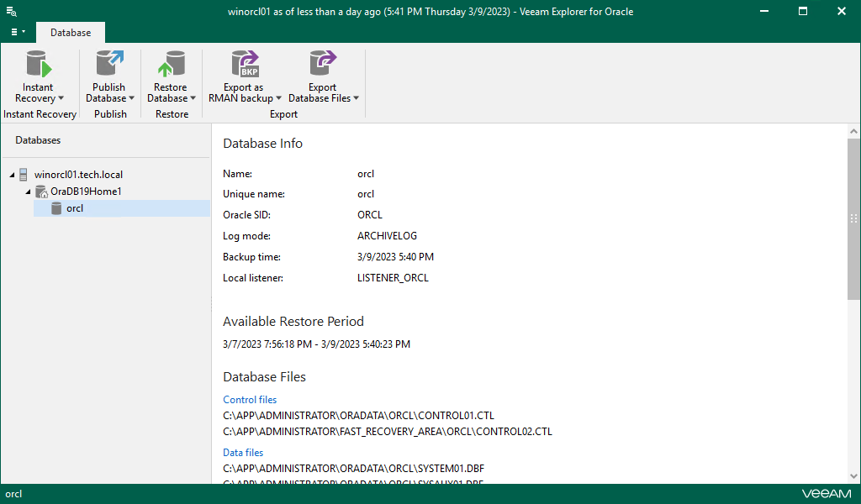Collapse the OraDB19Home1 tree node
The height and width of the screenshot is (504, 861).
28,192
